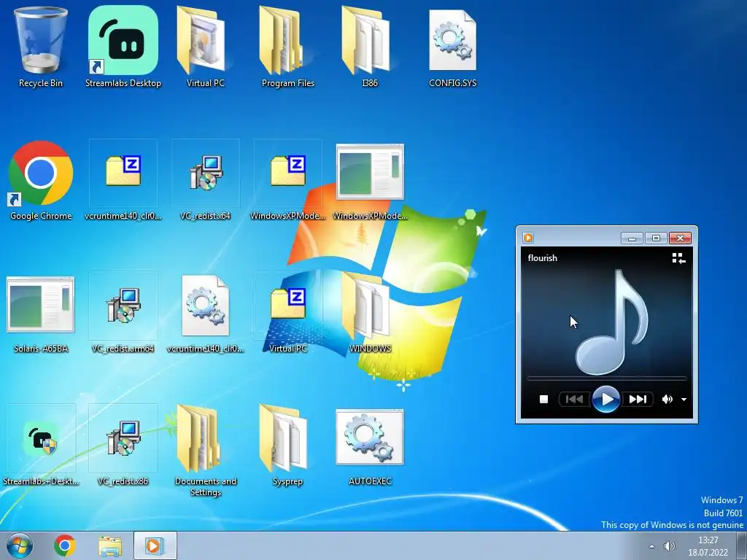Open Chrome from the taskbar

[65, 545]
